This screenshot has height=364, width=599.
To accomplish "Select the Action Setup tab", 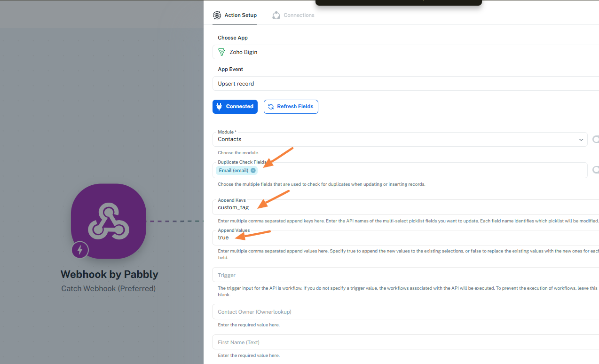I will pos(240,15).
